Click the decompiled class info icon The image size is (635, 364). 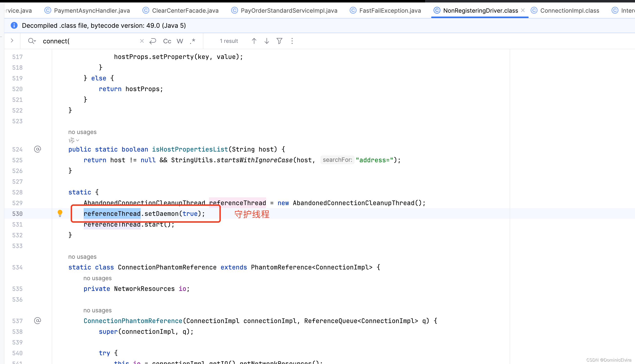click(14, 26)
